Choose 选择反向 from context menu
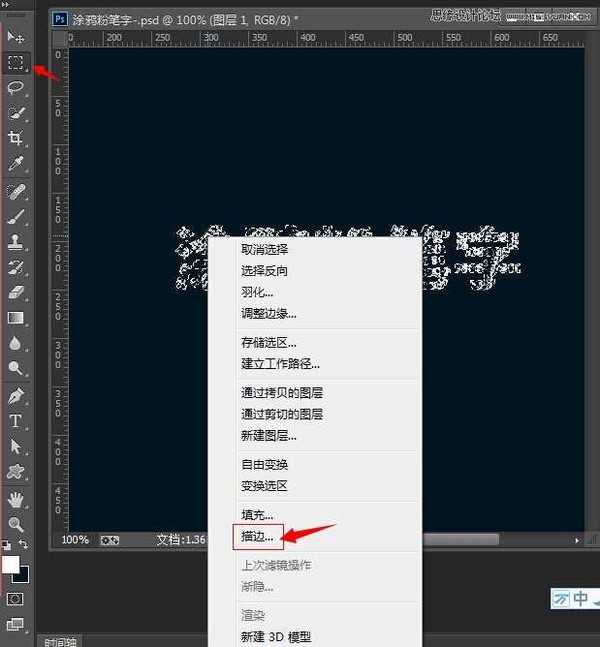 (265, 271)
